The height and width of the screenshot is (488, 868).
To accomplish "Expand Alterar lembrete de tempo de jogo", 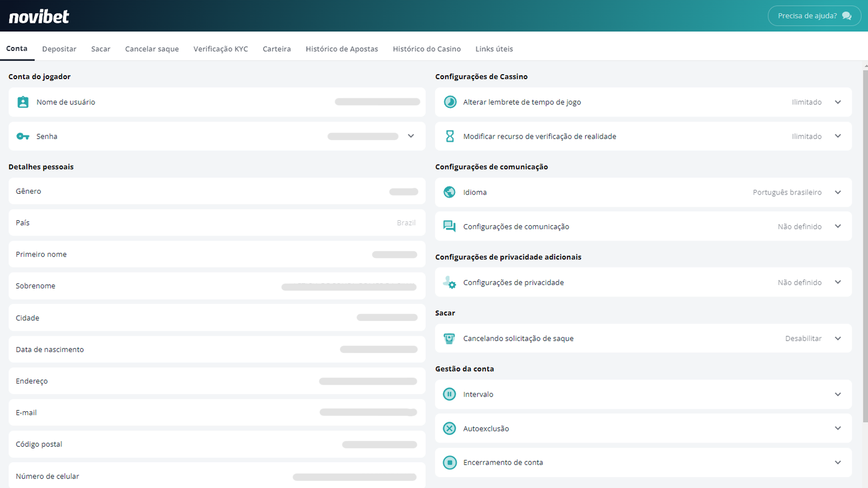I will pyautogui.click(x=838, y=102).
